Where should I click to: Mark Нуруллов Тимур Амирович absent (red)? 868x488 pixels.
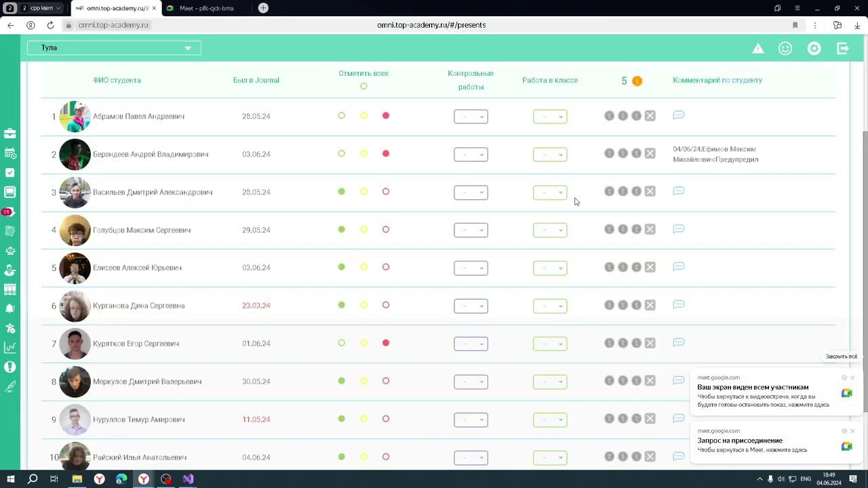(386, 419)
